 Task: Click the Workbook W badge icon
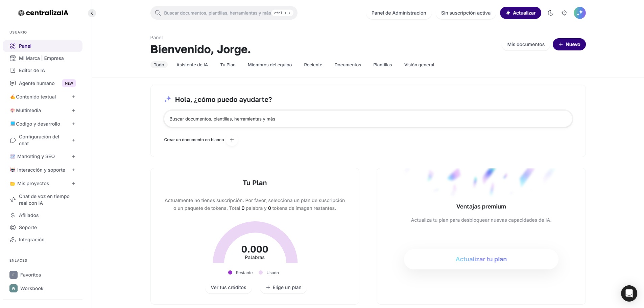coord(14,288)
